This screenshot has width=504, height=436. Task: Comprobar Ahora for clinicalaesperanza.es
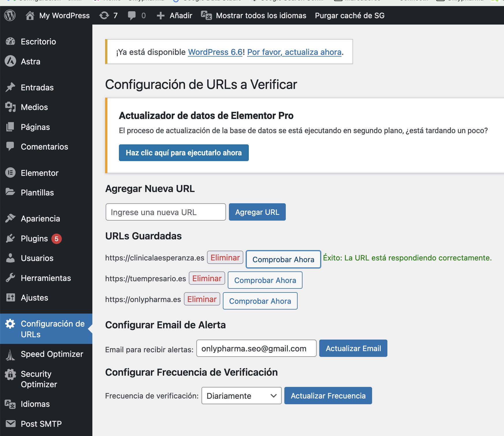point(283,259)
